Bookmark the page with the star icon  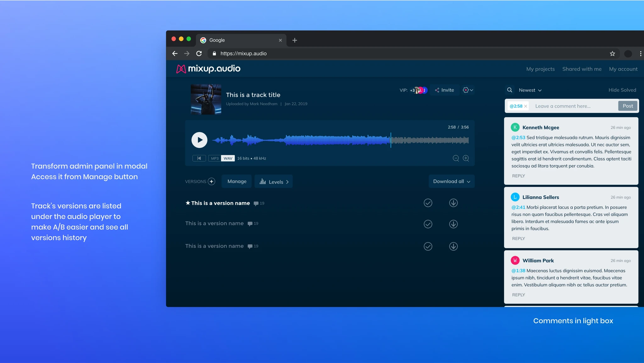pyautogui.click(x=612, y=54)
